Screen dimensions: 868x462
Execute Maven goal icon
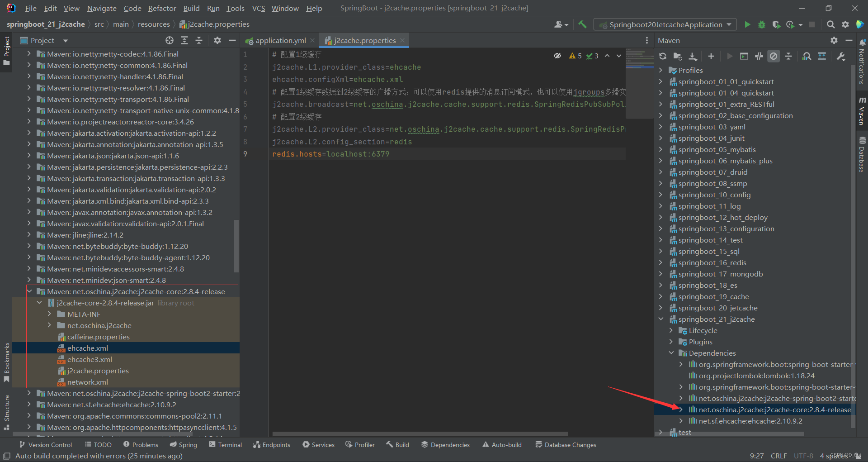click(744, 56)
